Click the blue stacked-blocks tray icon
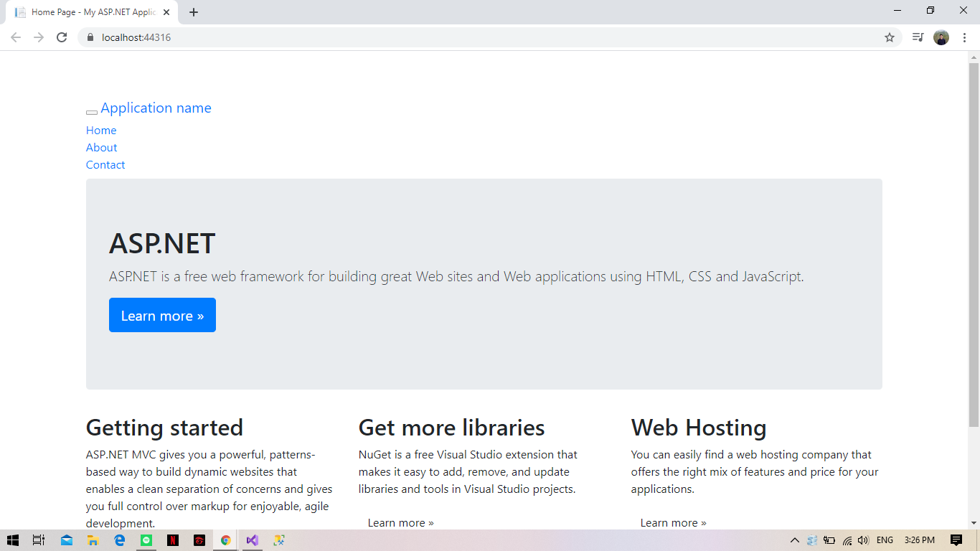This screenshot has width=980, height=551. click(812, 540)
